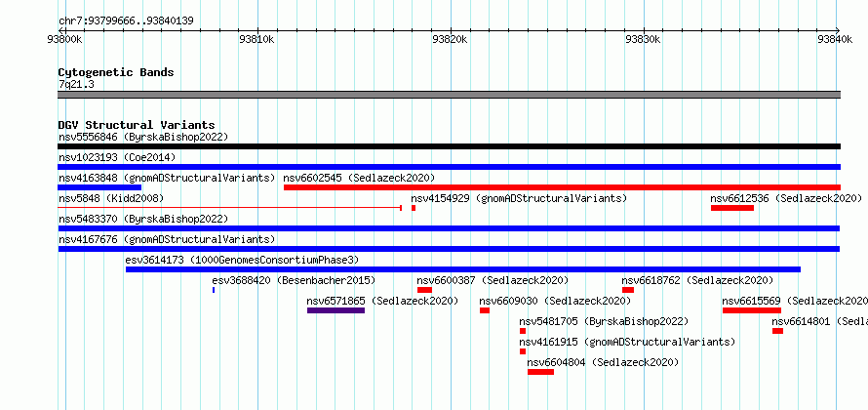Click the 93830k ruler label

pyautogui.click(x=643, y=39)
